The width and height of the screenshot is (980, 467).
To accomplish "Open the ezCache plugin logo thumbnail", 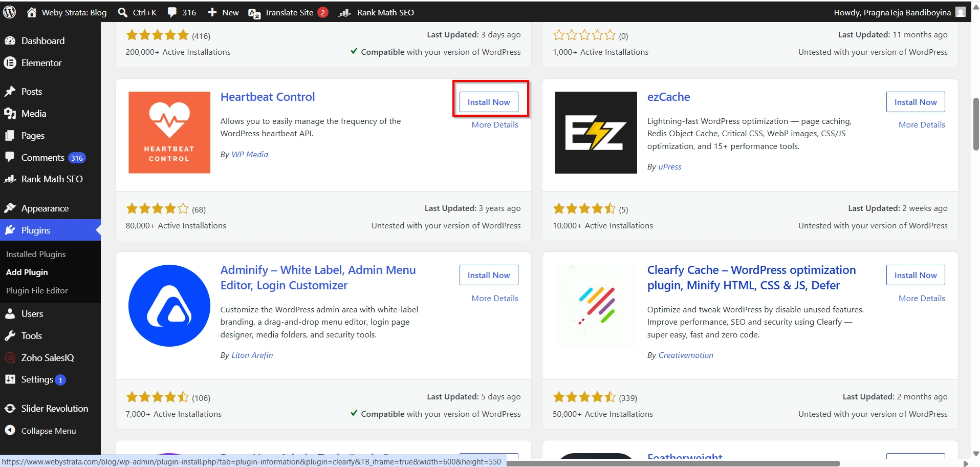I will point(596,132).
